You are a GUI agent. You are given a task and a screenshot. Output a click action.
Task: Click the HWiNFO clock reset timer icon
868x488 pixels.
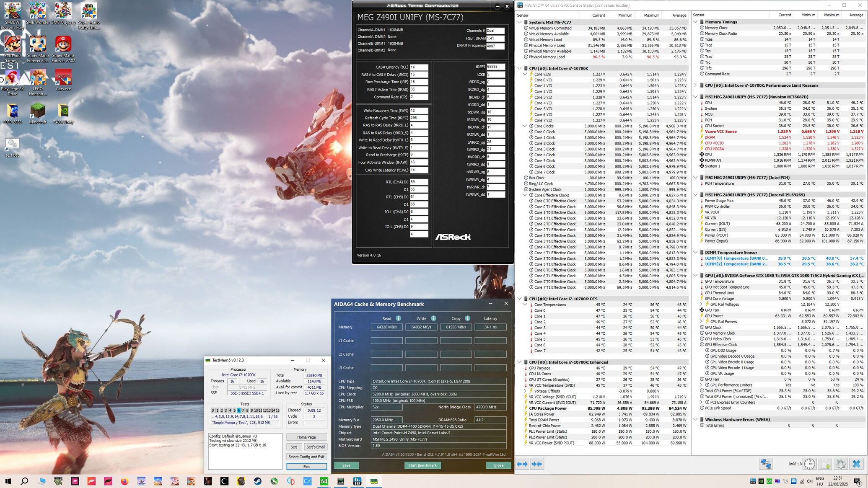[x=809, y=464]
